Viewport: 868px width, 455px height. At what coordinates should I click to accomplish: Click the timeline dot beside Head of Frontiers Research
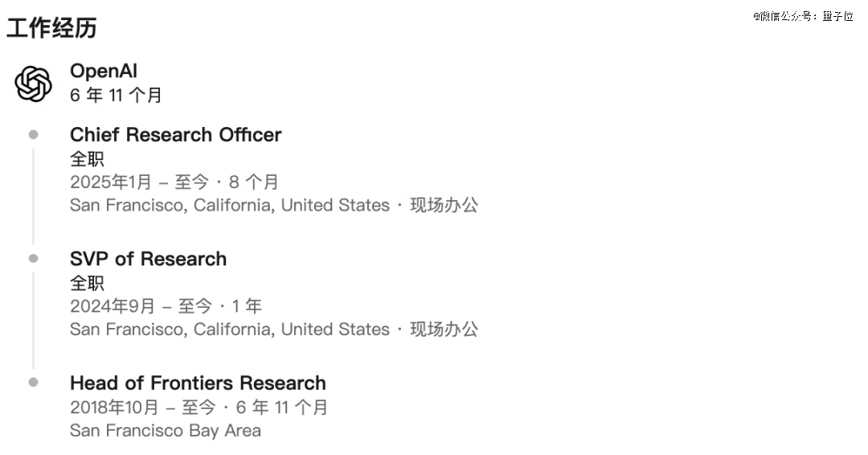[33, 382]
